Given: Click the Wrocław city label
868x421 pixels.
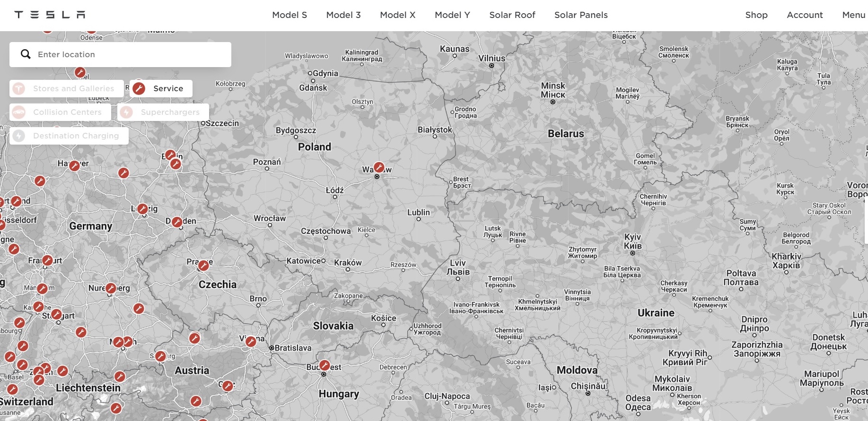Looking at the screenshot, I should point(270,218).
